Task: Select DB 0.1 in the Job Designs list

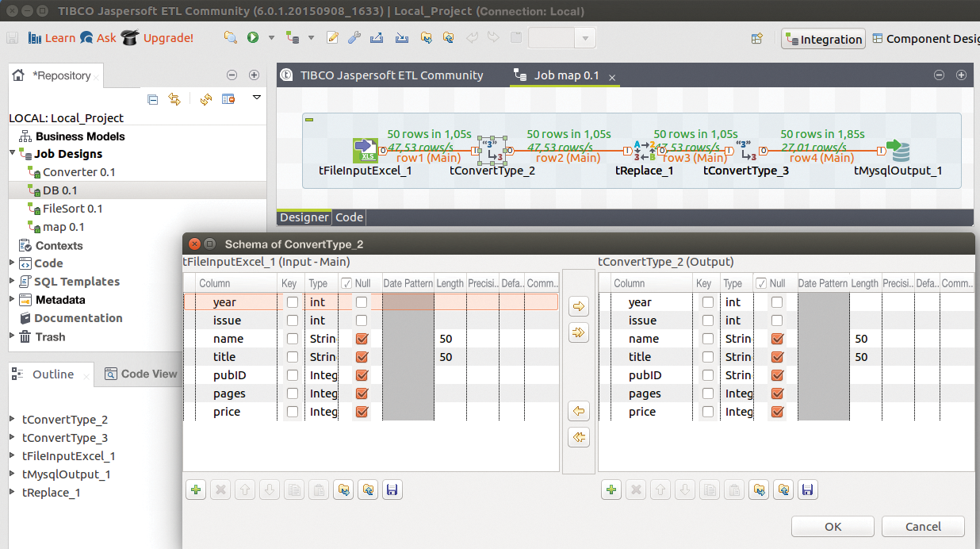Action: tap(61, 190)
